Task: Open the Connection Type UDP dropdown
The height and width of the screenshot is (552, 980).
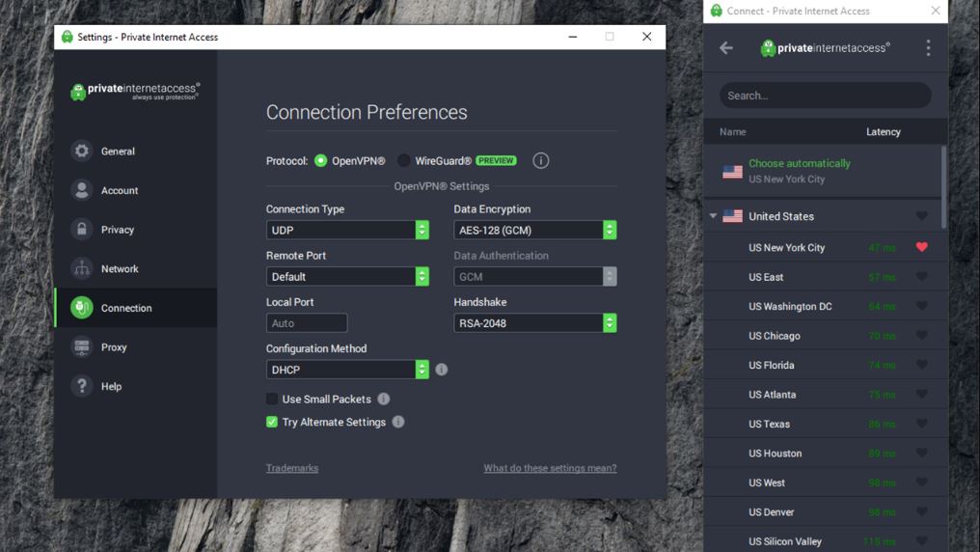Action: coord(347,230)
